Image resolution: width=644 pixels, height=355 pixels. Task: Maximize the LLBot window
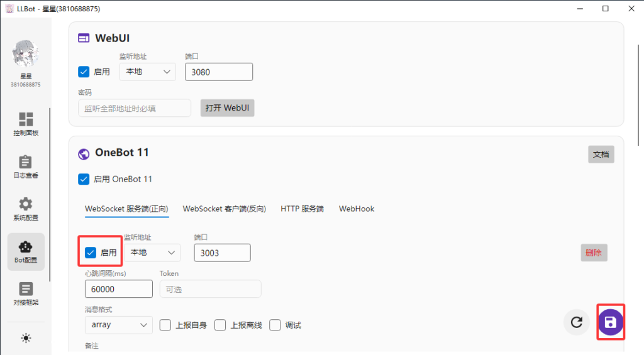point(606,9)
